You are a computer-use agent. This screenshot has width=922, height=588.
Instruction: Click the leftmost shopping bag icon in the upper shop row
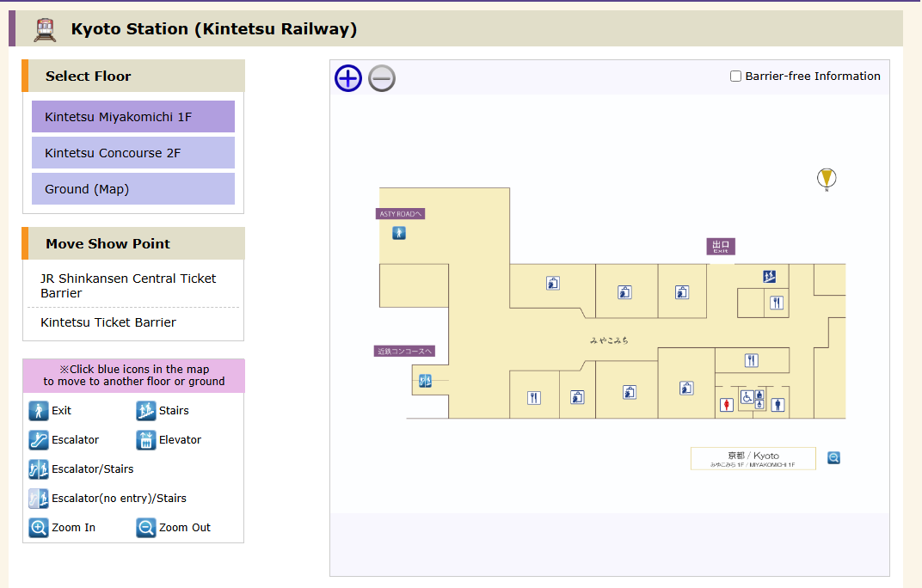coord(553,284)
